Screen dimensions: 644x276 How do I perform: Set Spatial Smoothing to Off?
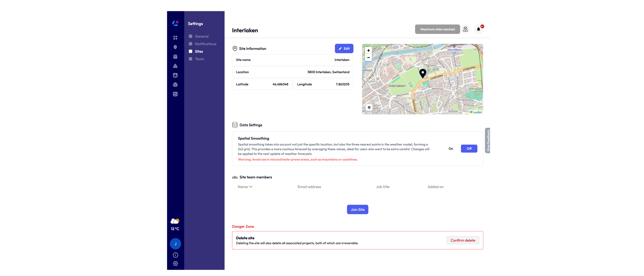click(469, 148)
